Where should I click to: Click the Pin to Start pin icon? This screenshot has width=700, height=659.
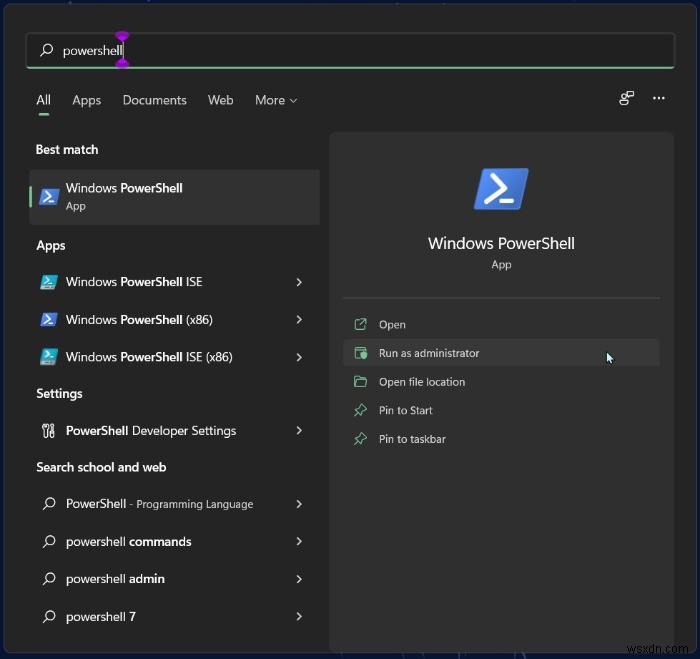click(x=361, y=411)
